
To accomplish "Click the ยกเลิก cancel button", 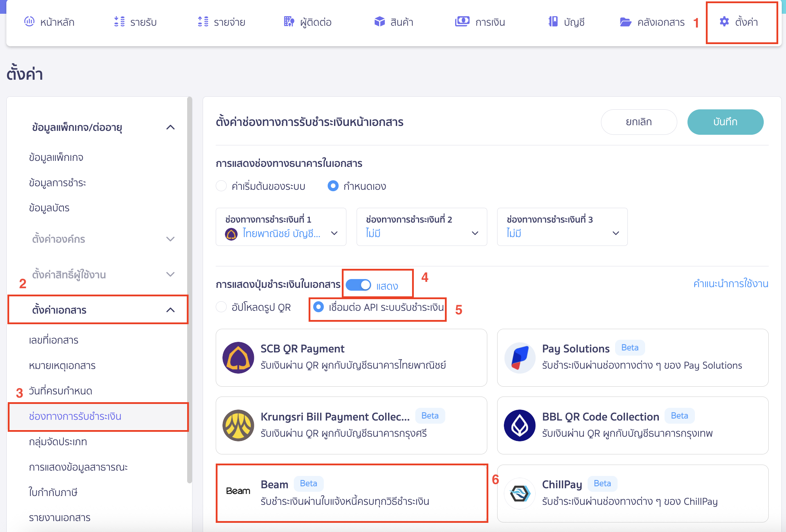I will pyautogui.click(x=639, y=122).
